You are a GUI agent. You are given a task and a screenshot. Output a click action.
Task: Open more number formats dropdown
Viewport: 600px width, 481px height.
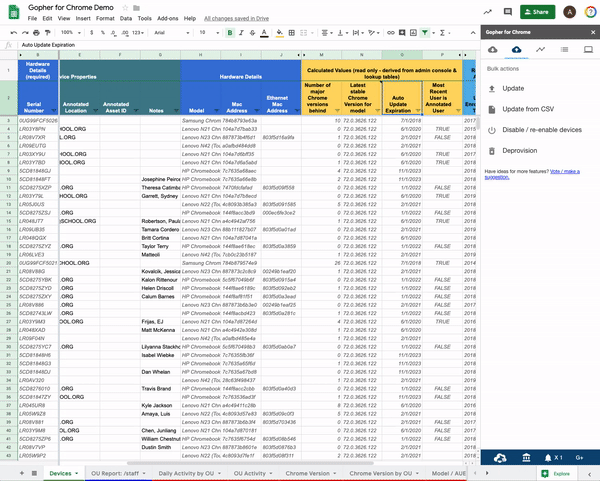click(138, 33)
